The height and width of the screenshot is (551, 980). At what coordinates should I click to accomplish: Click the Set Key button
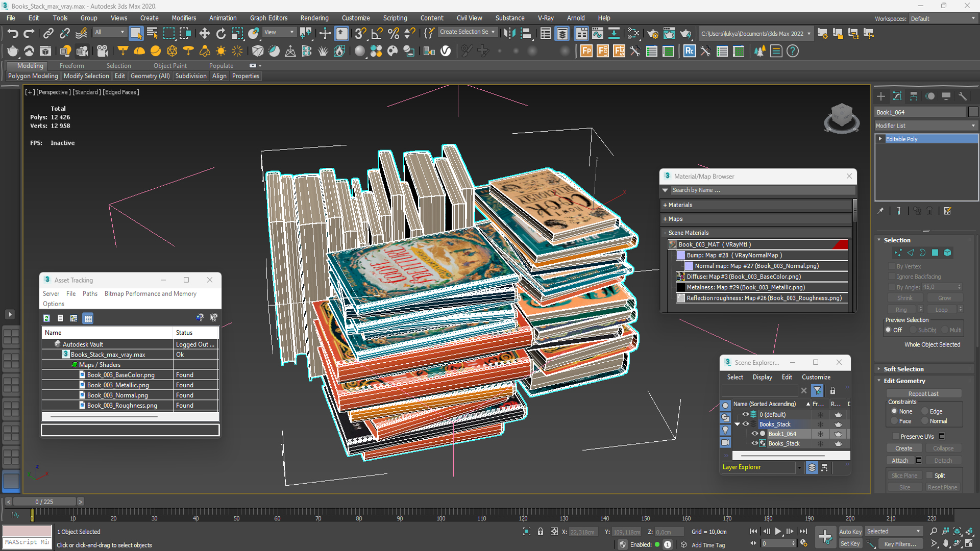point(850,544)
